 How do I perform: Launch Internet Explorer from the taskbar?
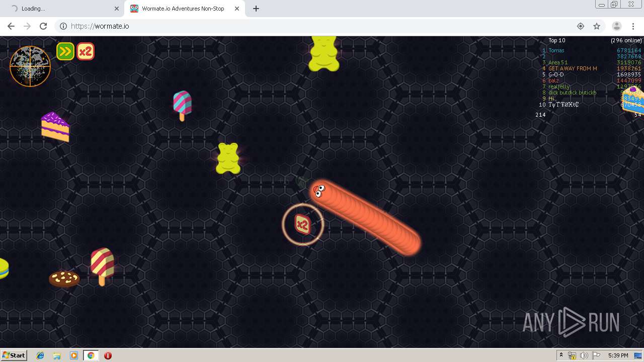pyautogui.click(x=40, y=355)
